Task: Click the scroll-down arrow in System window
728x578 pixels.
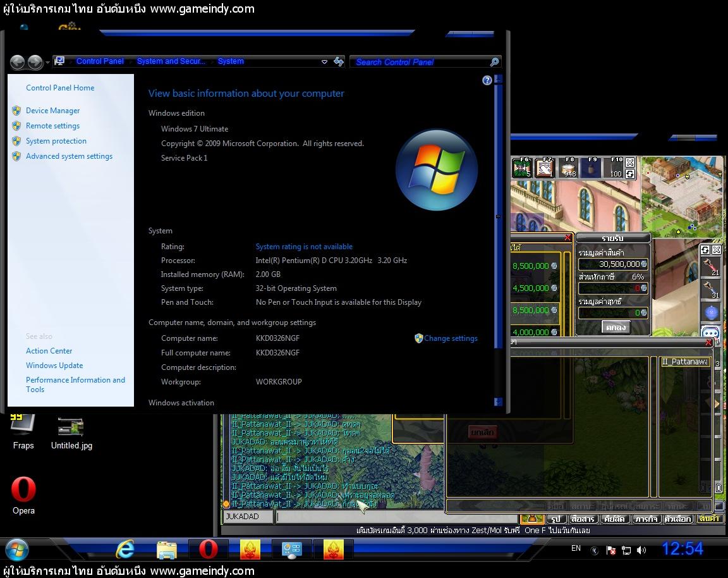Action: pos(498,402)
